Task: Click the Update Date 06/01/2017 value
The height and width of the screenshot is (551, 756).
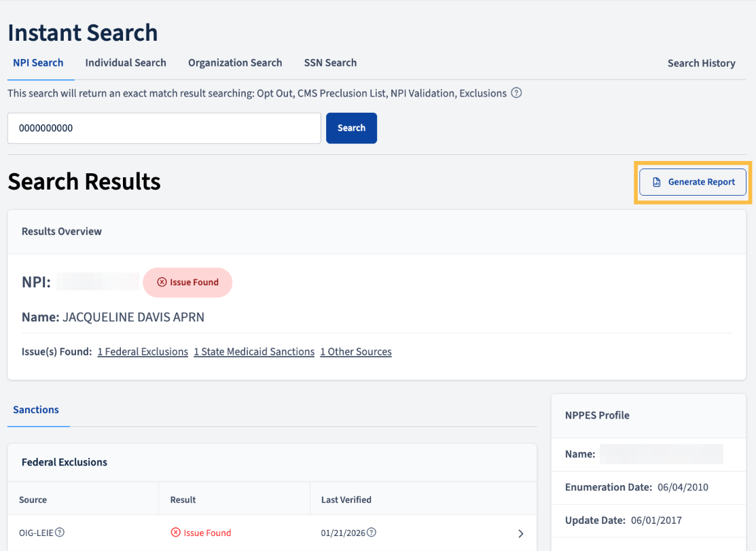Action: [656, 520]
